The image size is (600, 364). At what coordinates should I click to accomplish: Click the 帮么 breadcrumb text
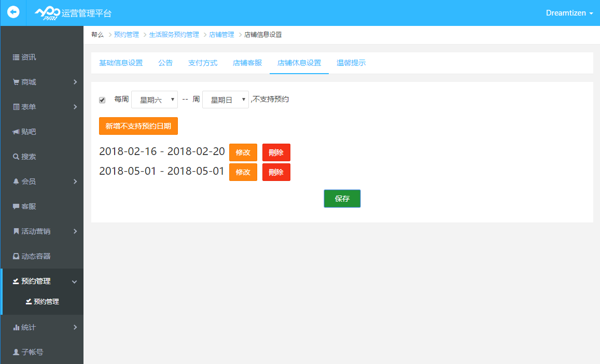97,34
